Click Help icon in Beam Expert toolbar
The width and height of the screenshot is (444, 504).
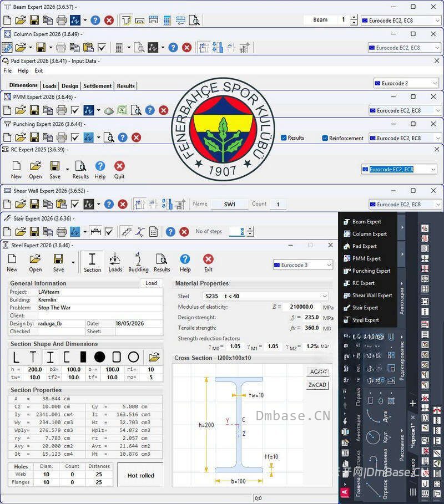[x=95, y=21]
